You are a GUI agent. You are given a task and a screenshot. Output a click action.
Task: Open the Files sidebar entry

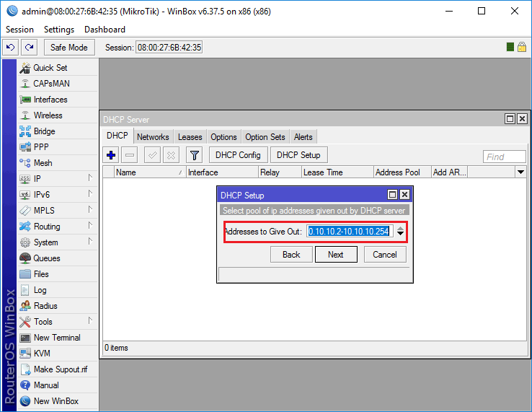point(58,274)
